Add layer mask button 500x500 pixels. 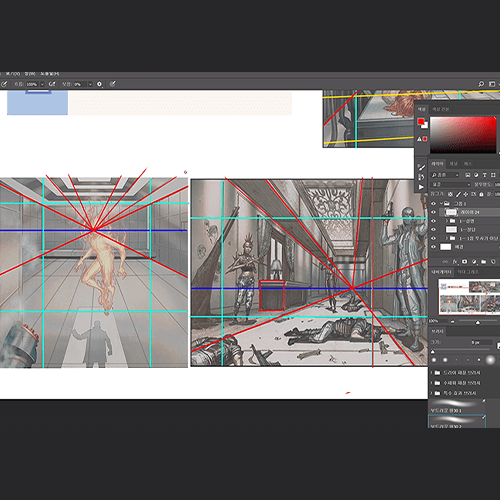coord(464,262)
